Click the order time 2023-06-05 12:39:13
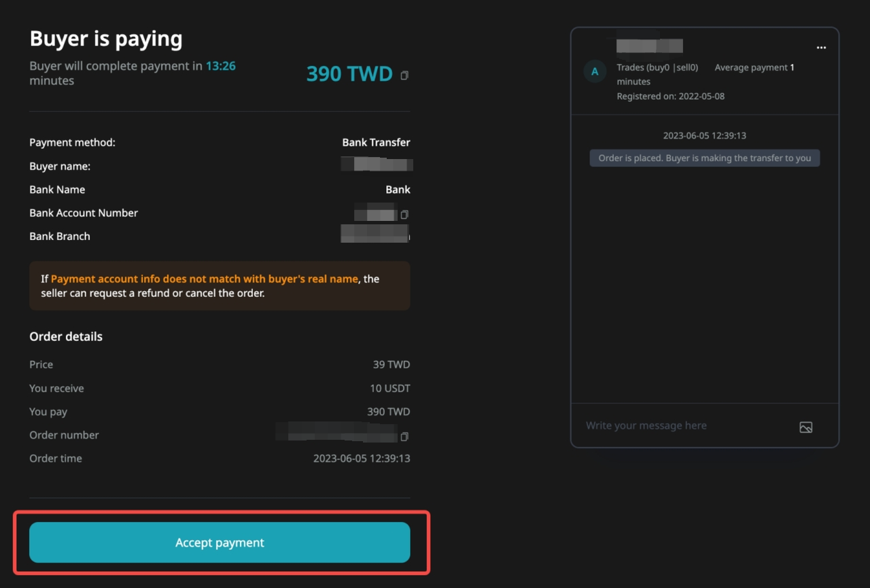Screen dimensions: 870x588 (362, 458)
